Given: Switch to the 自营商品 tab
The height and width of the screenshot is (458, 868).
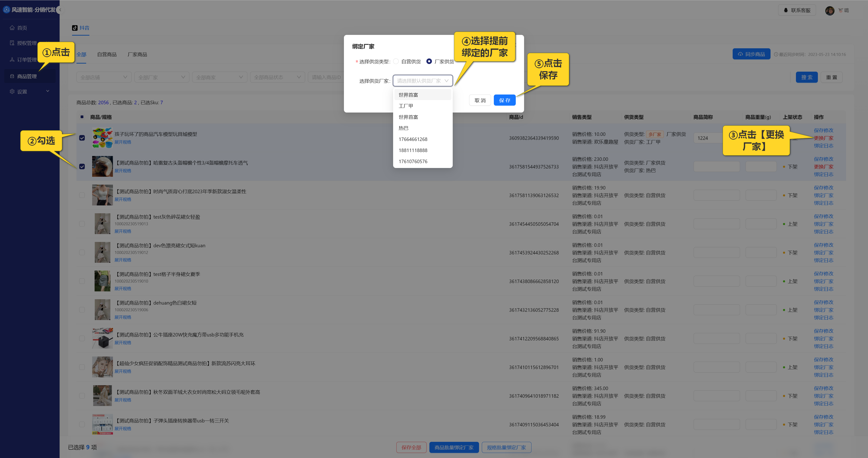Looking at the screenshot, I should tap(107, 55).
